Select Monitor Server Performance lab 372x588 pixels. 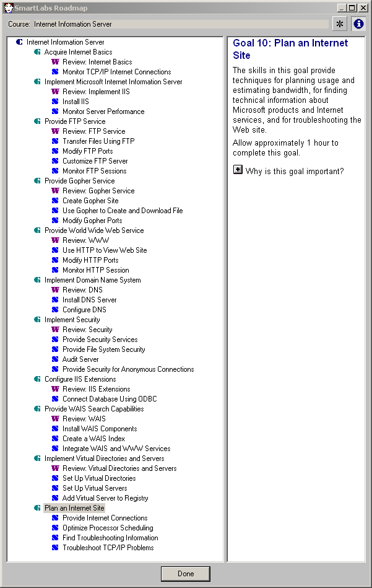103,112
